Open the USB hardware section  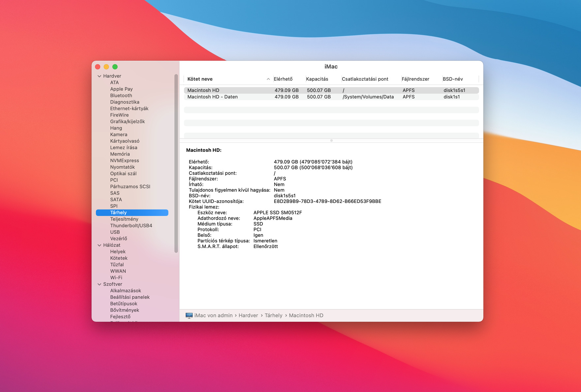(x=115, y=232)
